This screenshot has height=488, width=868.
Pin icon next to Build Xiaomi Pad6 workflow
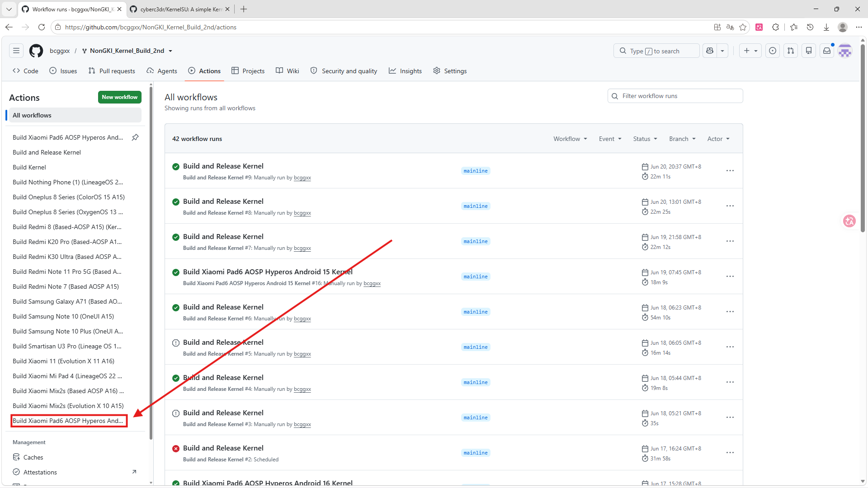click(x=135, y=137)
